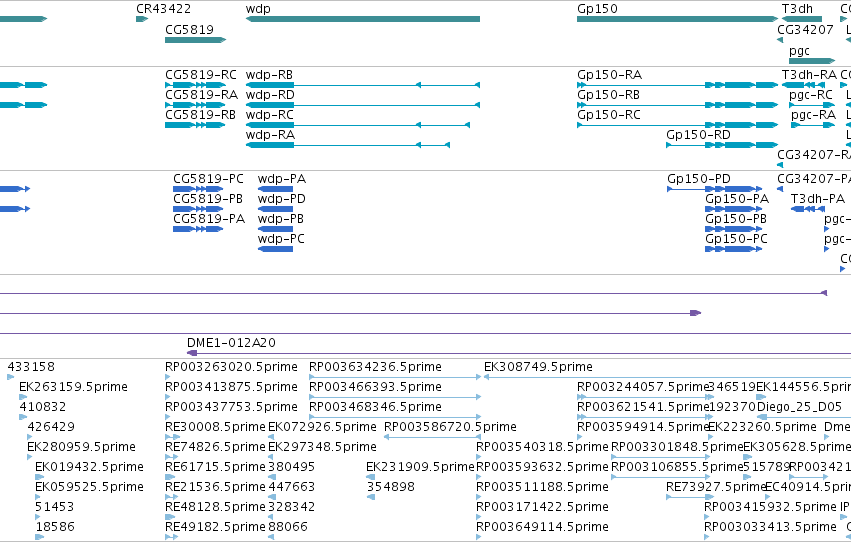Select RE73927.5prime EST
Screen dimensions: 851x542
click(690, 497)
